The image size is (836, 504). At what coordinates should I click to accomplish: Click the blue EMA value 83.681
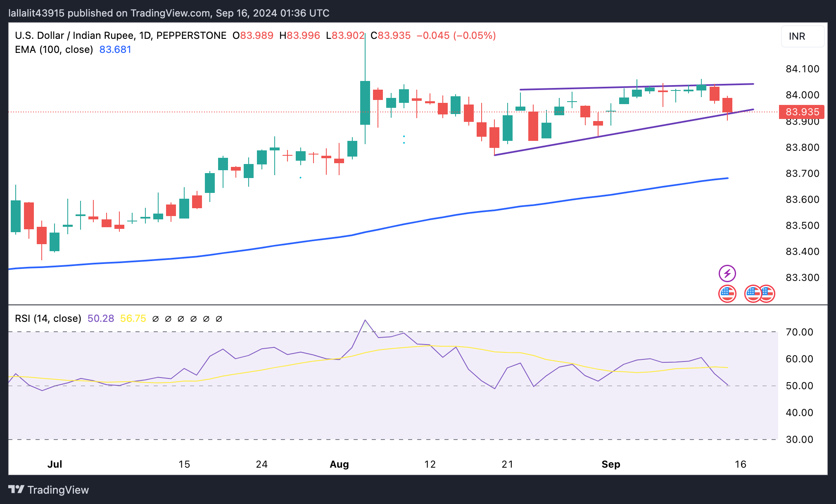coord(115,50)
